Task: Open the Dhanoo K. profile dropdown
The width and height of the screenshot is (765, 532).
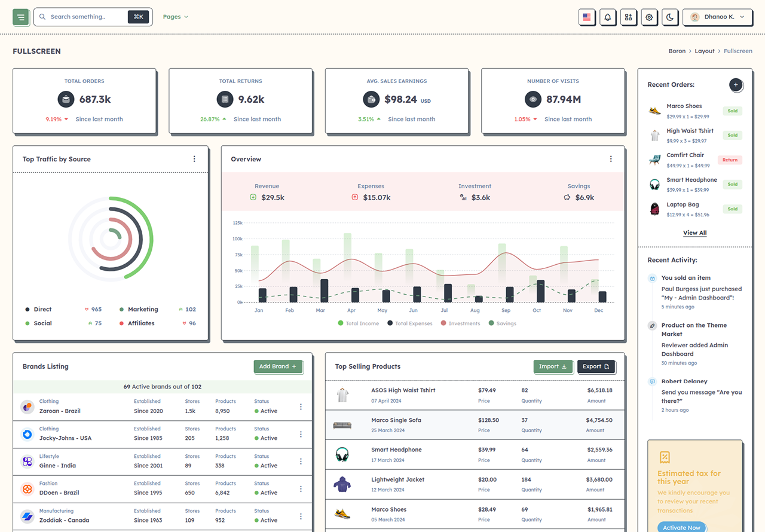Action: (717, 17)
